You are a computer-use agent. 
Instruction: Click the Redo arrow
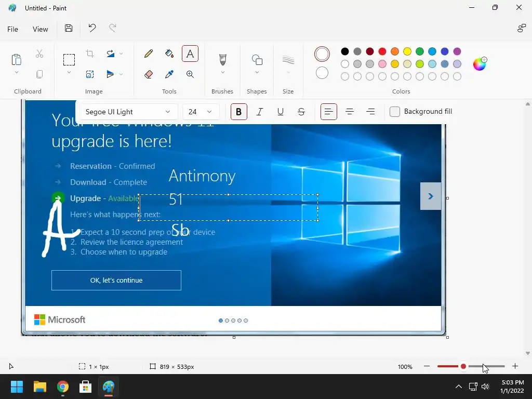pyautogui.click(x=113, y=28)
